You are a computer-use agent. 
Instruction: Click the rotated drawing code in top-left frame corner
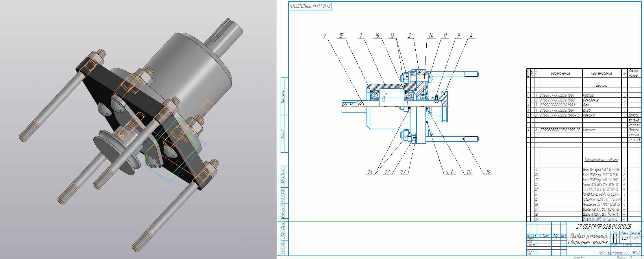point(310,6)
